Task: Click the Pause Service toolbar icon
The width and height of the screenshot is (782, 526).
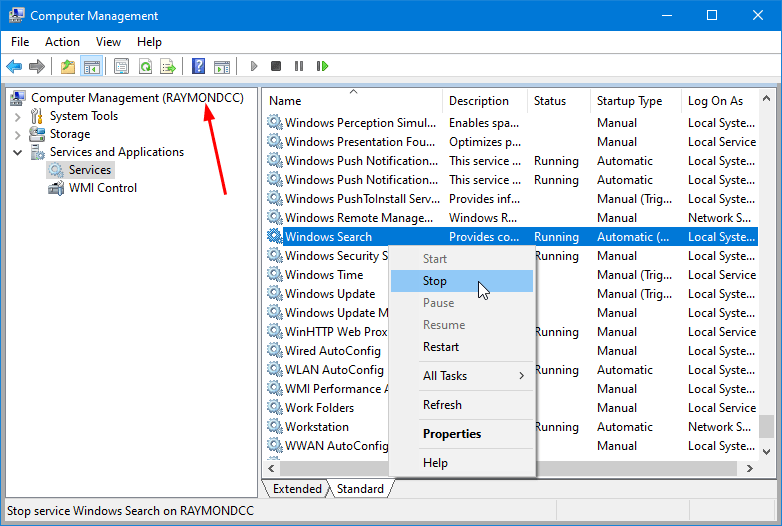Action: pyautogui.click(x=299, y=66)
